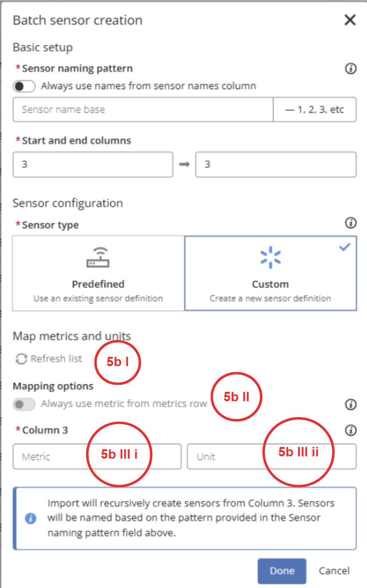Click the info icon beside Sensor type

pyautogui.click(x=351, y=223)
